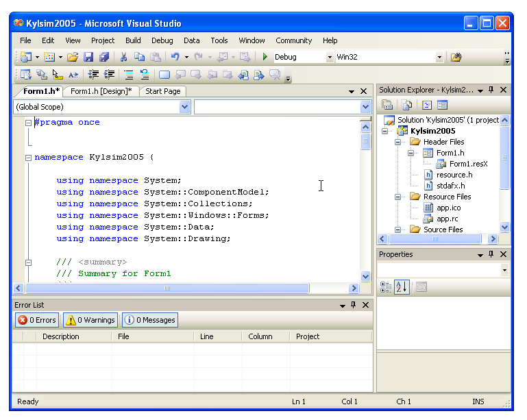527x420 pixels.
Task: Pin the Properties panel
Action: [491, 254]
